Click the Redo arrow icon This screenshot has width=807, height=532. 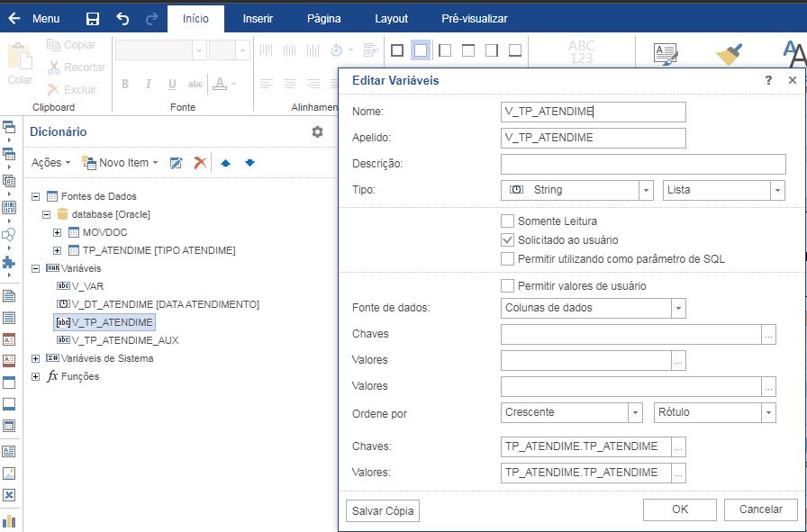pos(152,19)
